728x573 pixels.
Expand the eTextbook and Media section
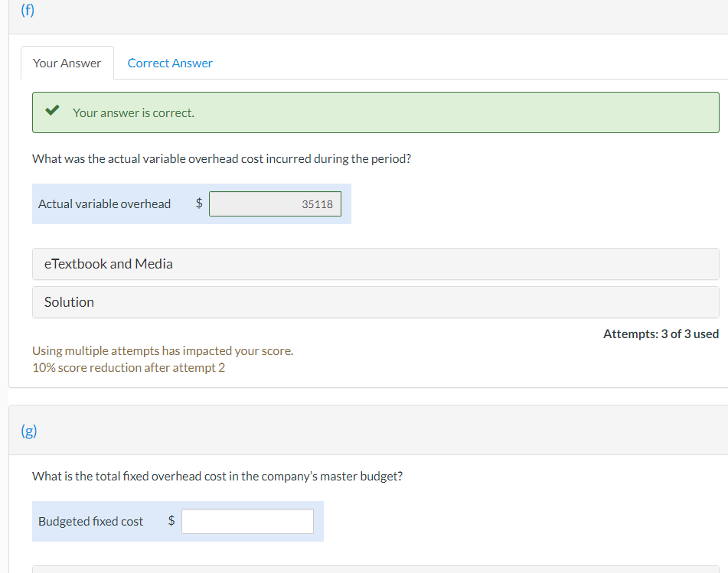376,264
